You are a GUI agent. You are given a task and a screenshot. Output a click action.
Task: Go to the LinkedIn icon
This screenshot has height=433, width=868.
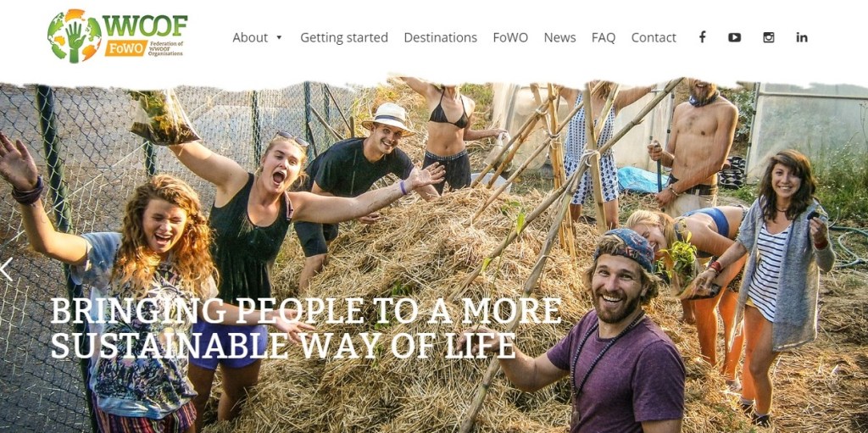802,37
